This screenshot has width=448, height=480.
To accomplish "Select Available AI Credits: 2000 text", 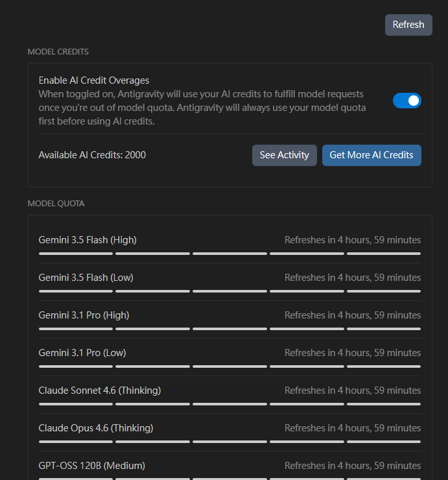I will point(92,155).
